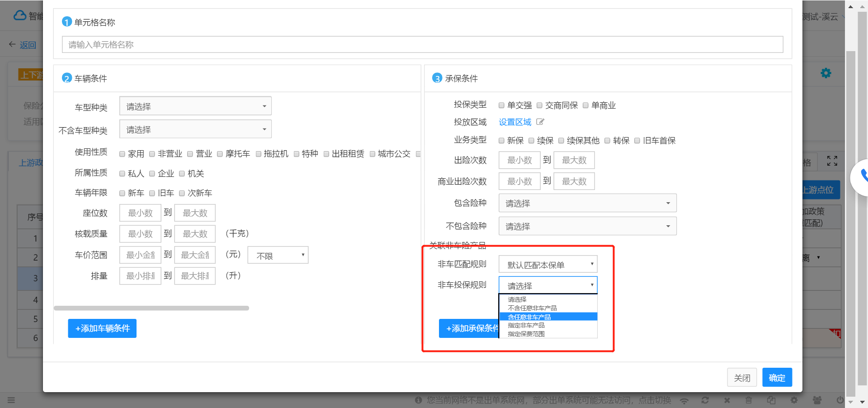868x408 pixels.
Task: Click the info icon beside network warning
Action: 419,400
